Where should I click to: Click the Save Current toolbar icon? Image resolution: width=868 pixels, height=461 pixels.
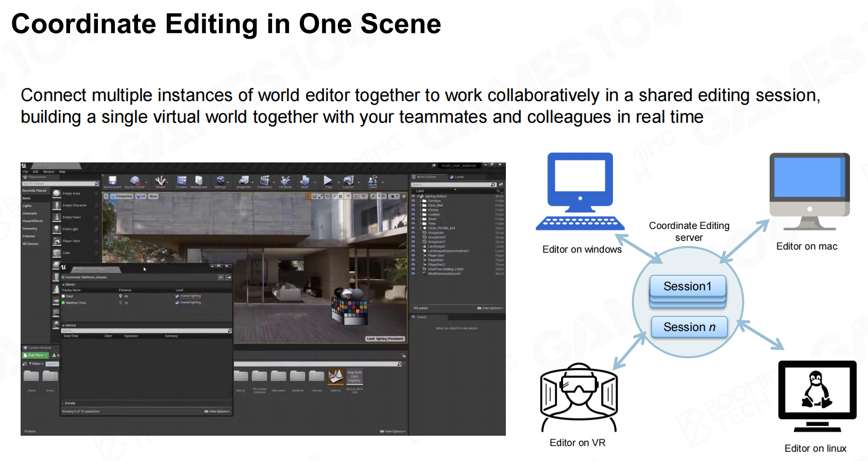[112, 180]
